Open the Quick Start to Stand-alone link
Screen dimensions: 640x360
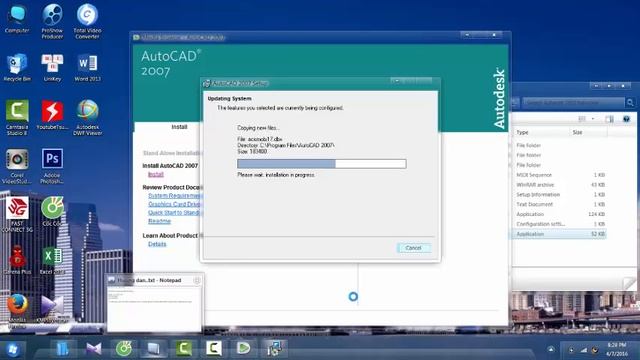175,213
